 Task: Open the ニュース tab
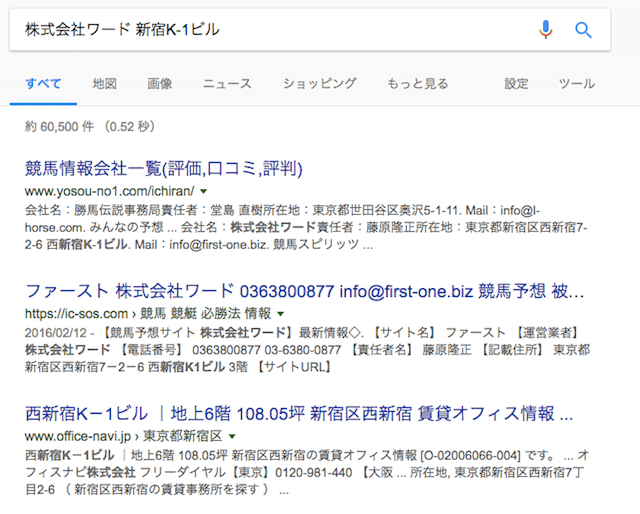(227, 84)
